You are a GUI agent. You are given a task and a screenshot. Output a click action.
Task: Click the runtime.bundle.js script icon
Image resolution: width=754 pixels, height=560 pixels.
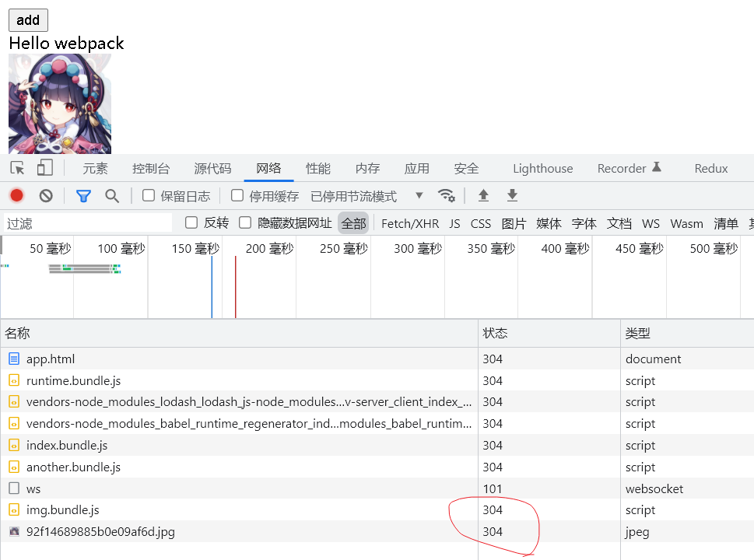pos(15,380)
